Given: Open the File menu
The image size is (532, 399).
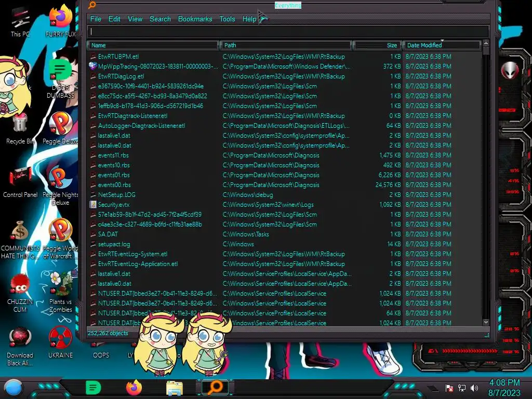Looking at the screenshot, I should coord(96,19).
